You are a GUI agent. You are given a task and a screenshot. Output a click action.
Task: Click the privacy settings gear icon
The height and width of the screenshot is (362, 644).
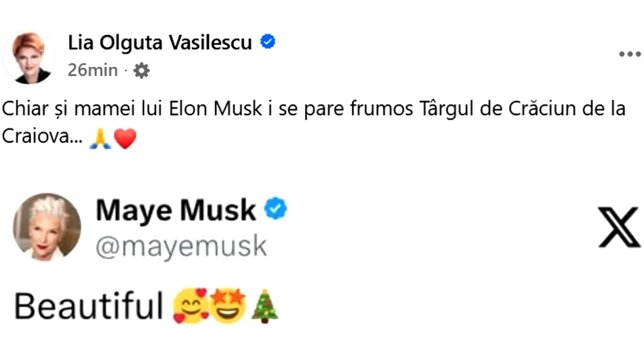[141, 70]
